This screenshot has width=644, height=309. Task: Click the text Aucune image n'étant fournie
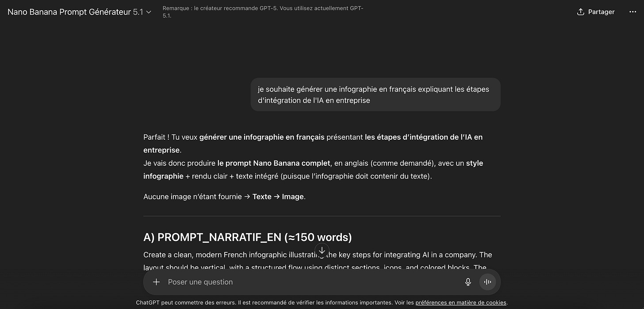pyautogui.click(x=193, y=197)
